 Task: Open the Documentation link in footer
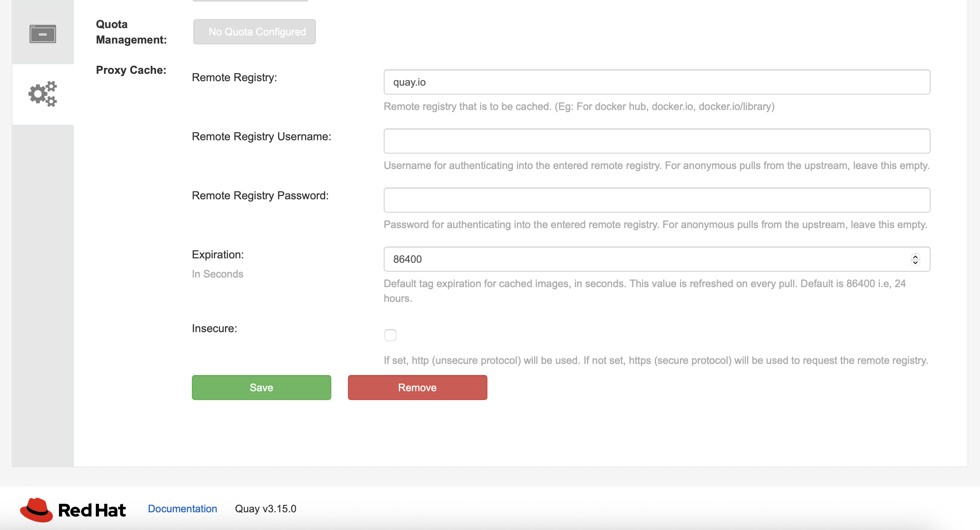tap(182, 509)
